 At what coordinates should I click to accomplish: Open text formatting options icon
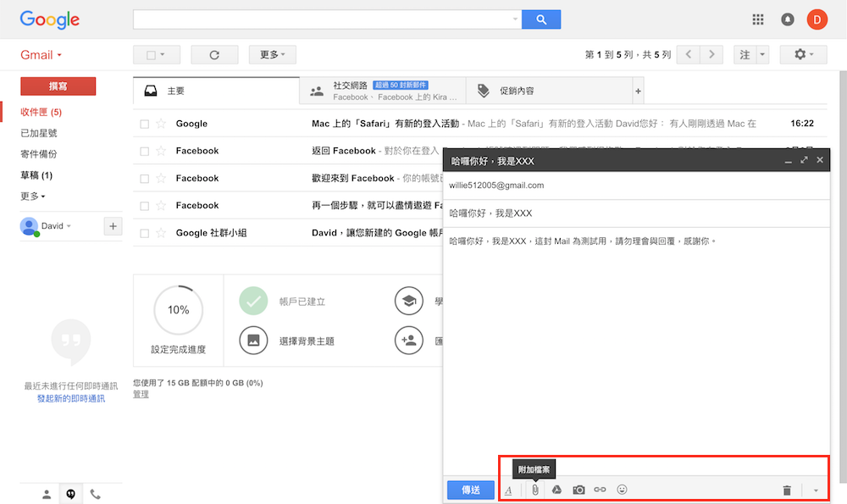click(x=508, y=490)
